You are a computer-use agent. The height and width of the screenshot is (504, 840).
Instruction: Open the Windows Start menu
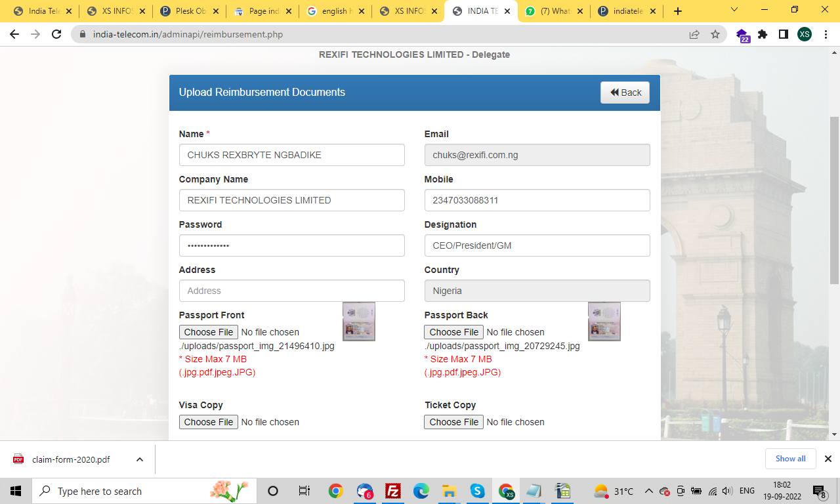tap(16, 491)
